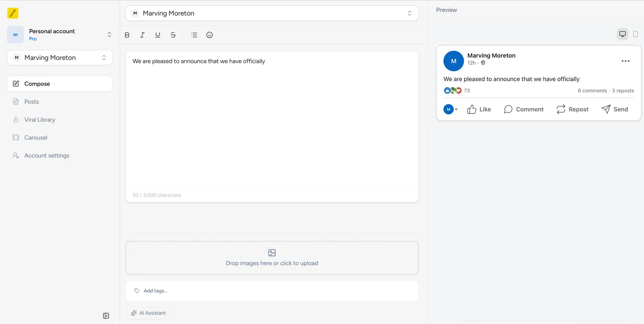644x324 pixels.
Task: Switch preview to desktop view
Action: pyautogui.click(x=622, y=34)
